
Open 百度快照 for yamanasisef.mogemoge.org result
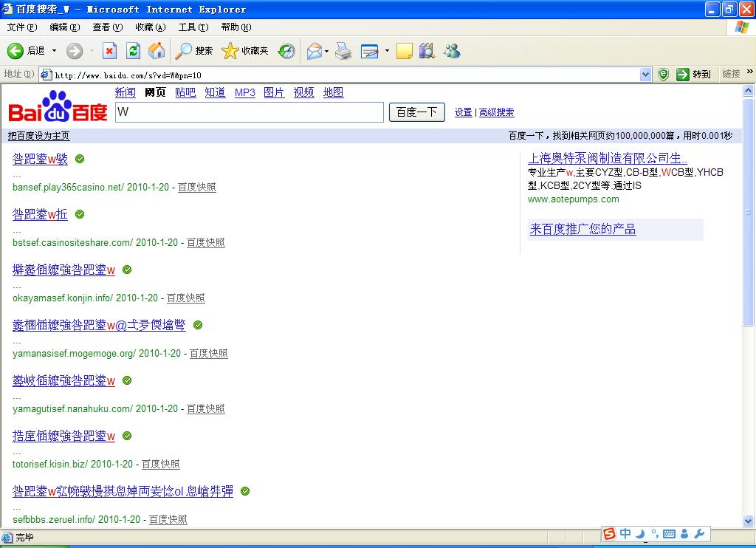pyautogui.click(x=209, y=354)
